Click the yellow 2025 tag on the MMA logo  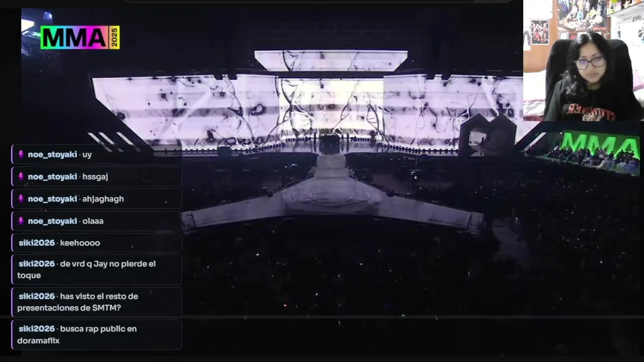pyautogui.click(x=115, y=38)
